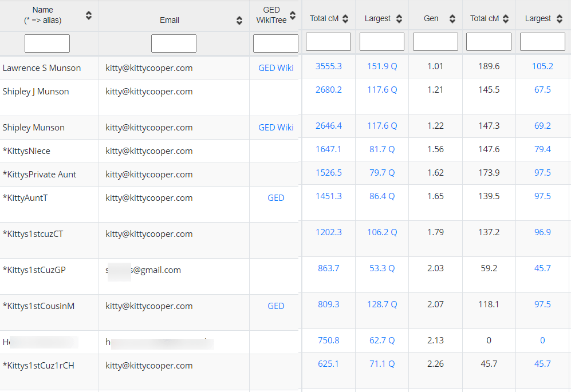The width and height of the screenshot is (571, 392).
Task: Open total cM 750.8 link
Action: click(329, 340)
